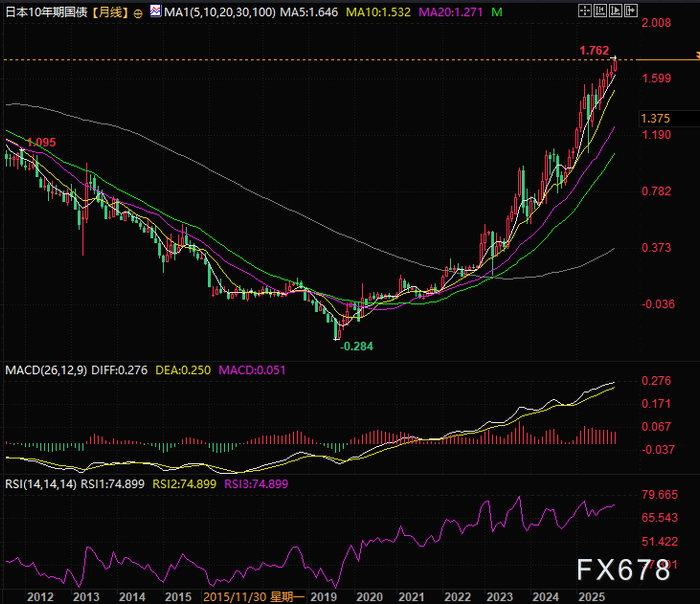Click the 1.599 price axis value
Screen dimensions: 700x604
coord(656,79)
